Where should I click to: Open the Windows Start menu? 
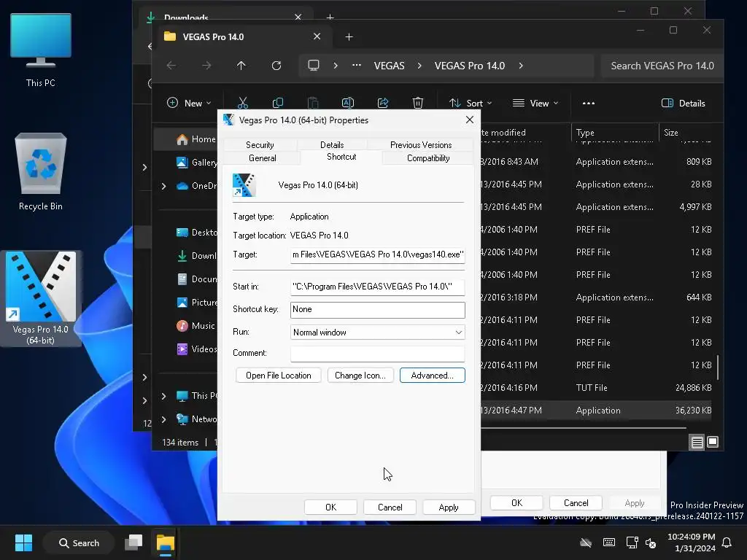point(23,542)
